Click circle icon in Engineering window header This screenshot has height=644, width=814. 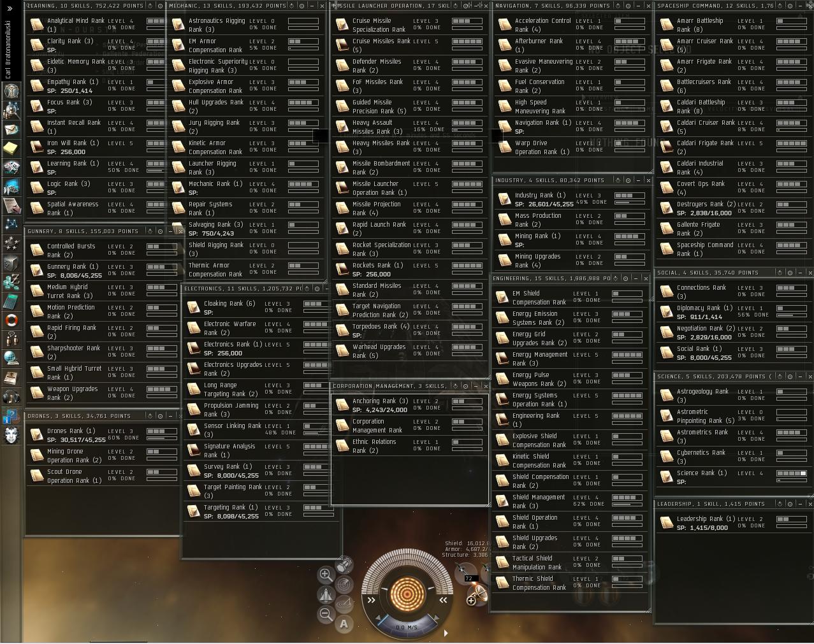pyautogui.click(x=626, y=278)
